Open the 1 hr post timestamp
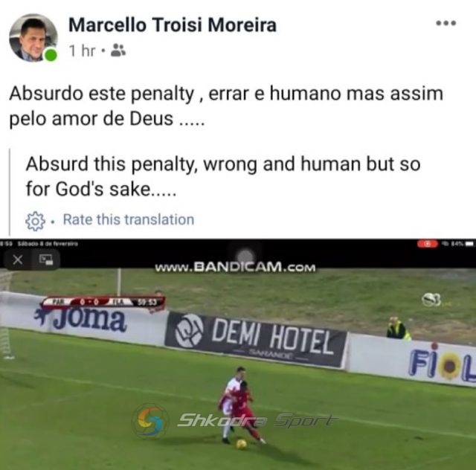Screen dimensions: 476x470 [x=82, y=51]
